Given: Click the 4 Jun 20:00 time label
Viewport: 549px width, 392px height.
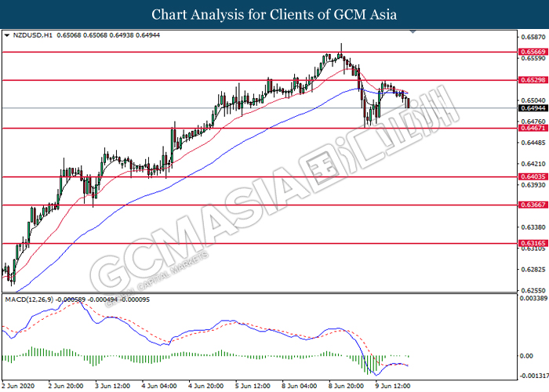Looking at the screenshot, I should 206,386.
